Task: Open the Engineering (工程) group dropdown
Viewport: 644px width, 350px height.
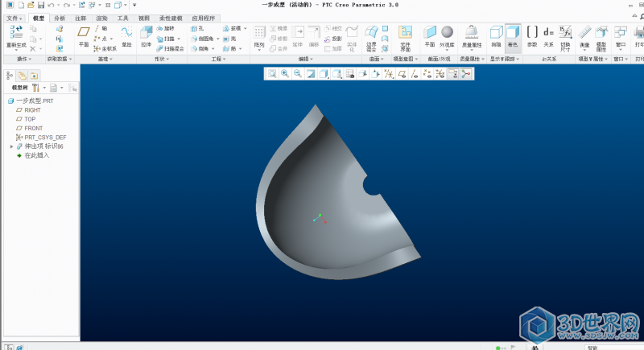Action: (218, 59)
